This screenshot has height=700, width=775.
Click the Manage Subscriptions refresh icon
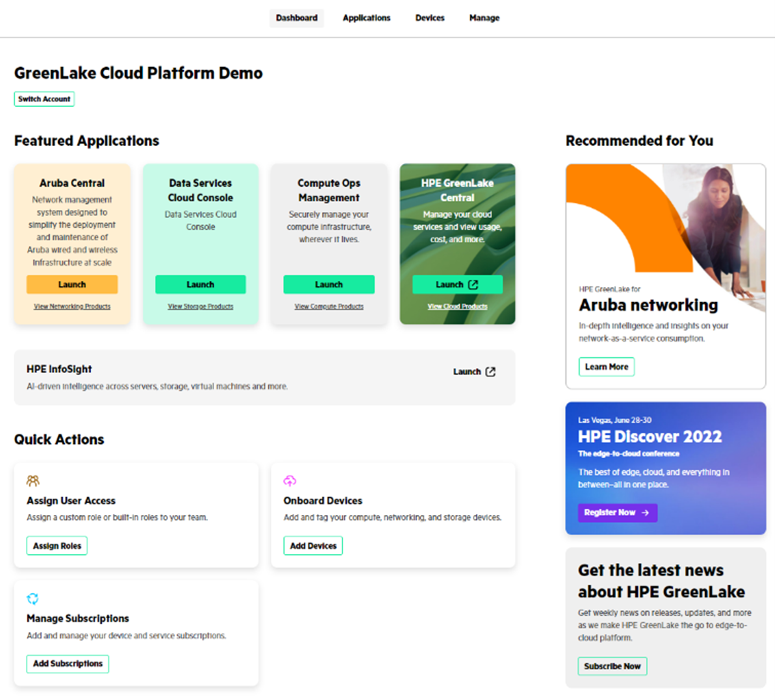click(x=33, y=598)
